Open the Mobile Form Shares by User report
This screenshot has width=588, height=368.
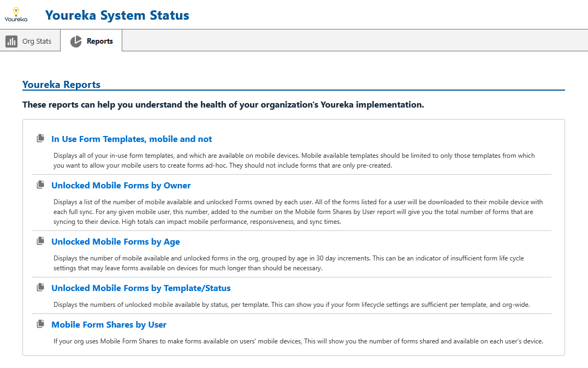click(x=109, y=325)
